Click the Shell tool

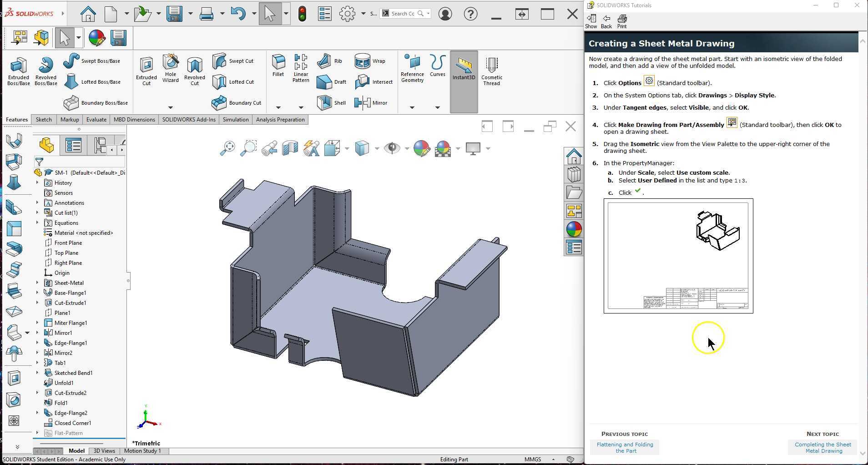(x=331, y=102)
